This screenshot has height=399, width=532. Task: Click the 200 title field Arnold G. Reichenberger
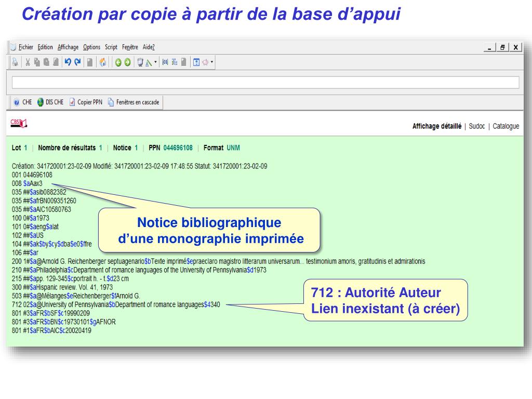coord(219,262)
